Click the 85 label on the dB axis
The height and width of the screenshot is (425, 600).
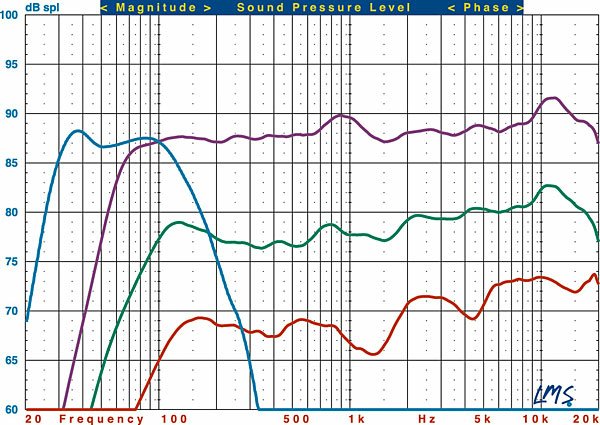11,163
